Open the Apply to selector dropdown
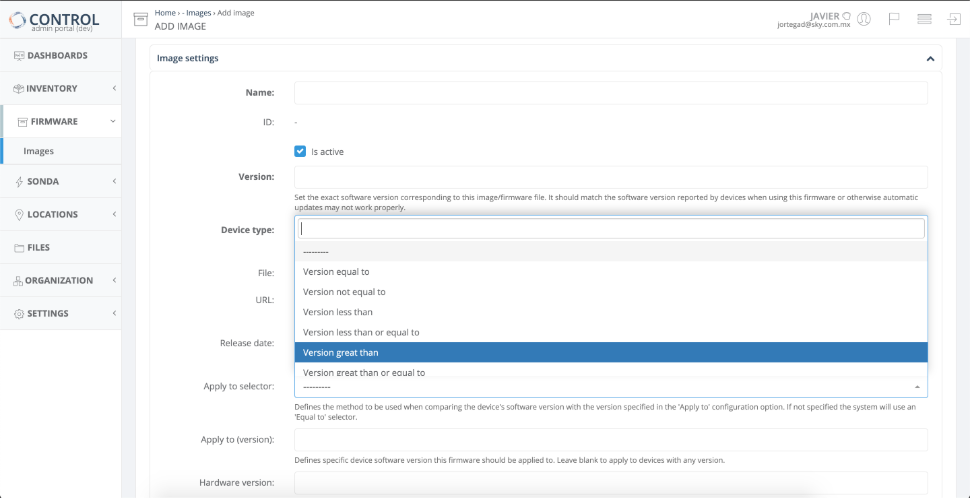This screenshot has width=971, height=499. tap(610, 386)
